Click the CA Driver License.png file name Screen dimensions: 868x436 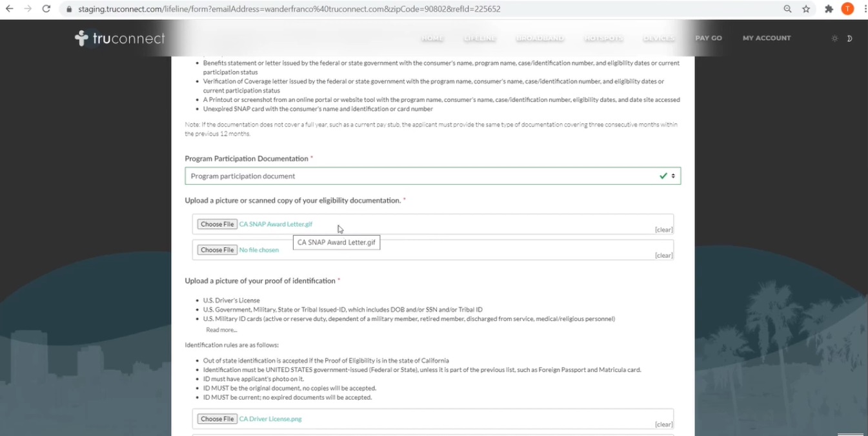pyautogui.click(x=270, y=419)
